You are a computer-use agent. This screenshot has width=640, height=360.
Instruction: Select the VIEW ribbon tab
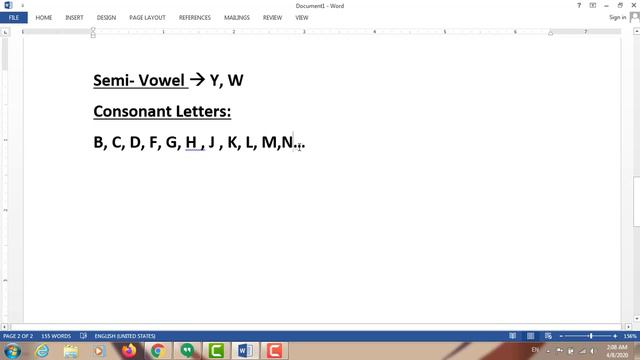tap(302, 18)
